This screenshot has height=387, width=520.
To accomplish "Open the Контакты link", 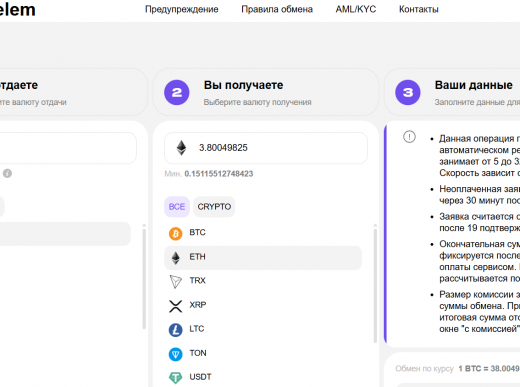I will coord(419,9).
